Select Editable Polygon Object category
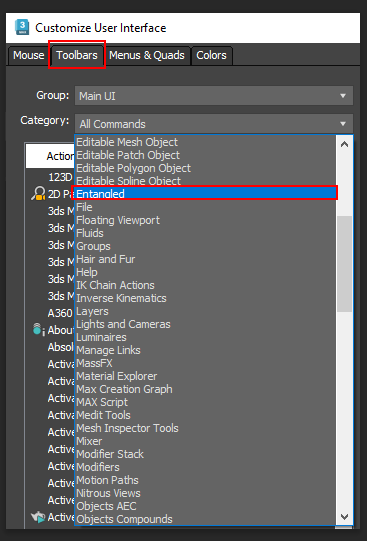Screen dimensions: 367x541 click(206, 168)
